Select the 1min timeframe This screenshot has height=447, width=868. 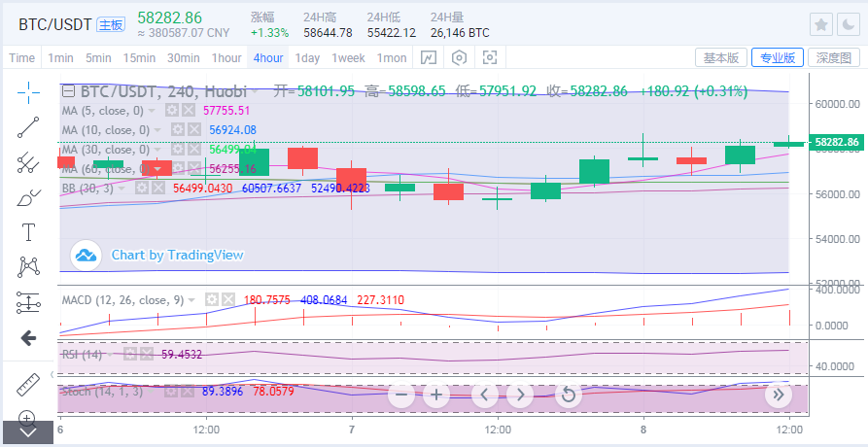click(60, 58)
